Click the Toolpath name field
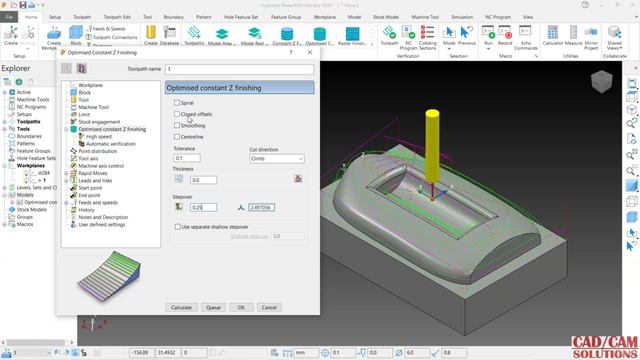This screenshot has width=640, height=360. click(240, 69)
